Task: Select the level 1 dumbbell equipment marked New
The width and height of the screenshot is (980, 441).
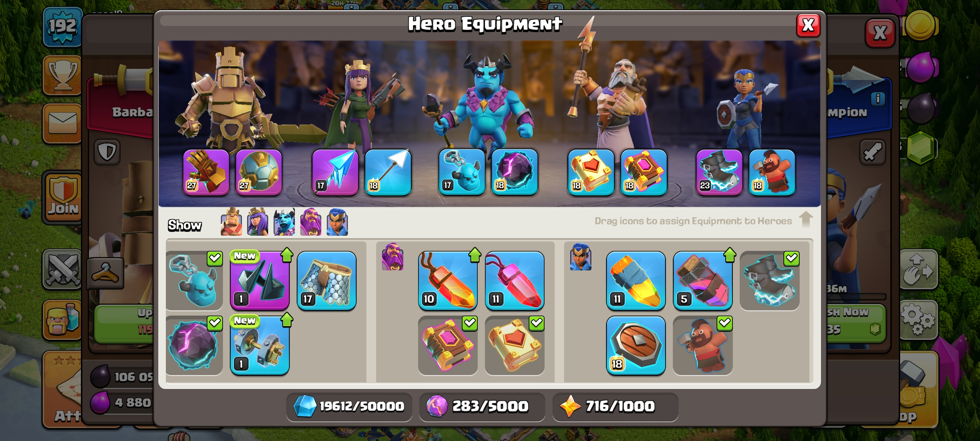Action: [260, 346]
